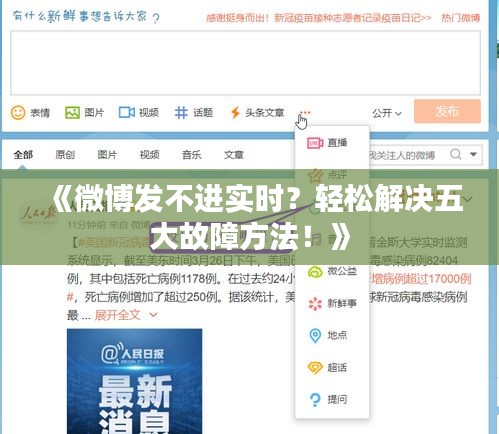Open the search filter dropdown arrow
Image resolution: width=499 pixels, height=434 pixels.
click(x=473, y=154)
